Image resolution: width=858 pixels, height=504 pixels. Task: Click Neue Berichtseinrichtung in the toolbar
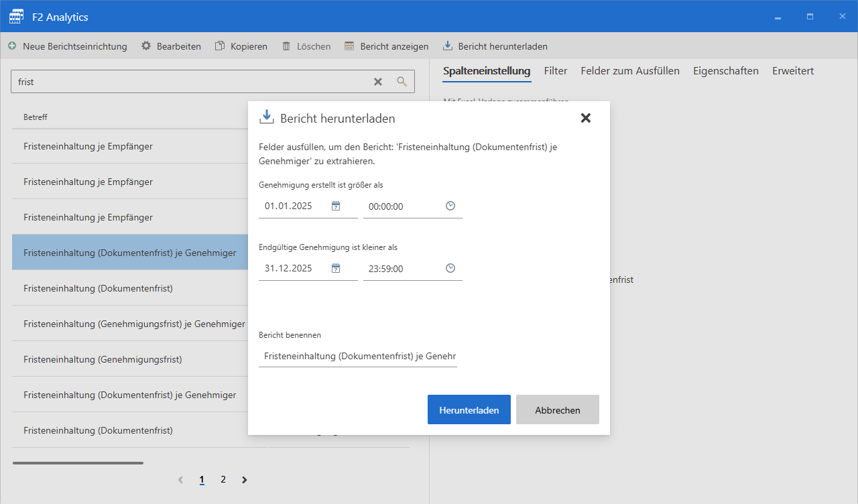click(67, 46)
